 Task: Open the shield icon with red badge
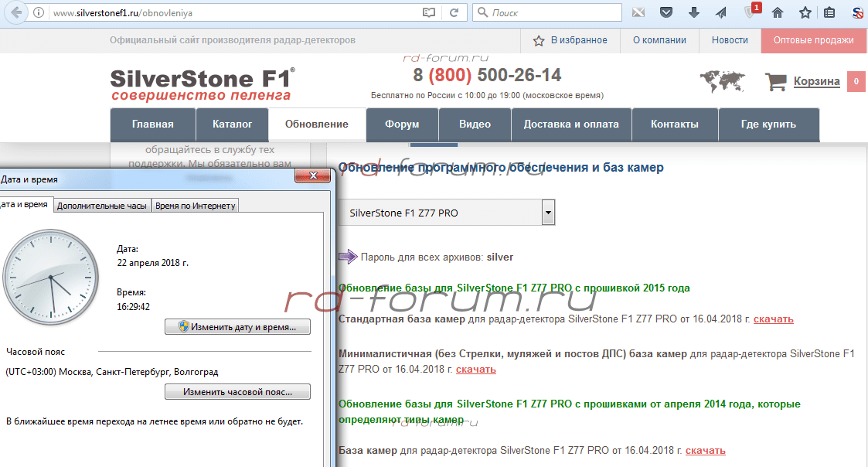click(751, 11)
